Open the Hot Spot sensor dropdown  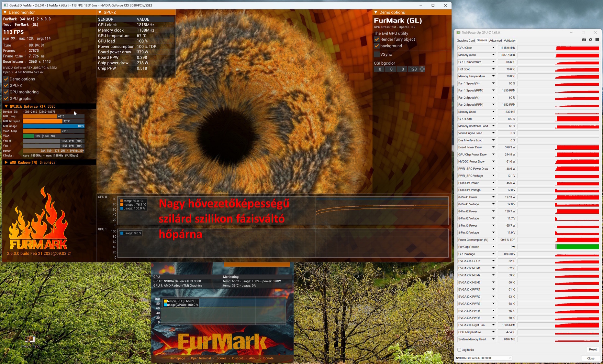(x=493, y=69)
